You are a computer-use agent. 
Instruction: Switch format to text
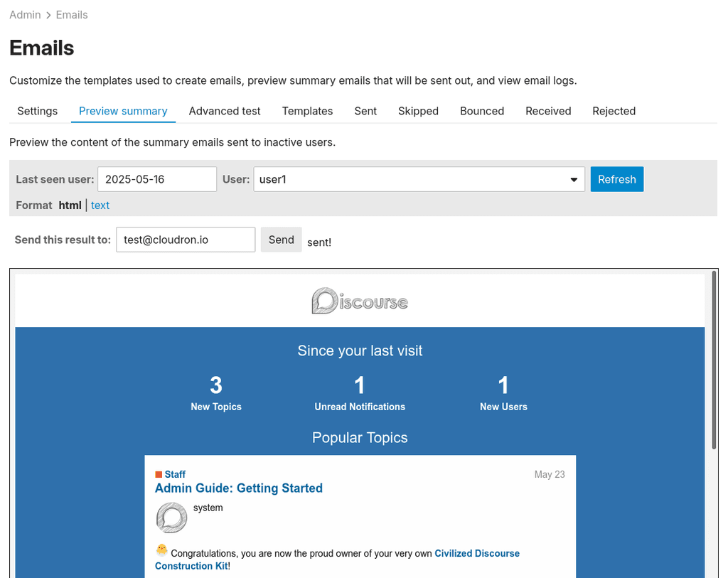[x=100, y=205]
